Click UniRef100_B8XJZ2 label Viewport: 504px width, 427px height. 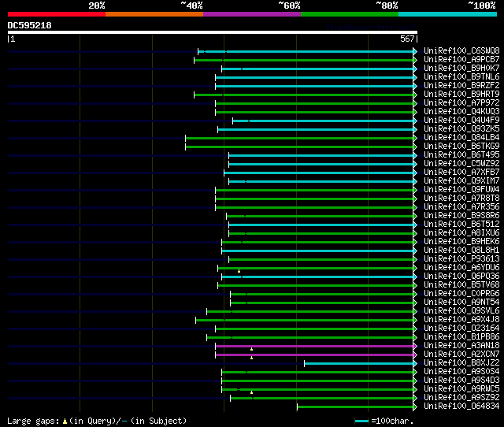[461, 363]
